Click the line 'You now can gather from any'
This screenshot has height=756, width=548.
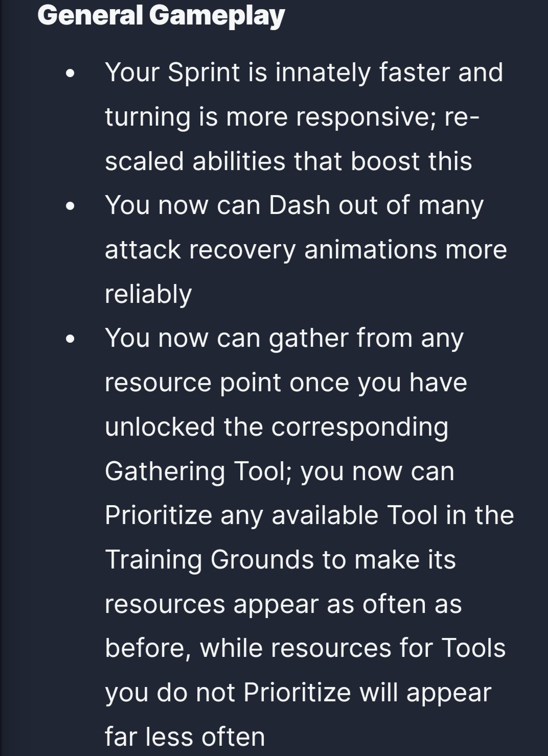pos(284,338)
